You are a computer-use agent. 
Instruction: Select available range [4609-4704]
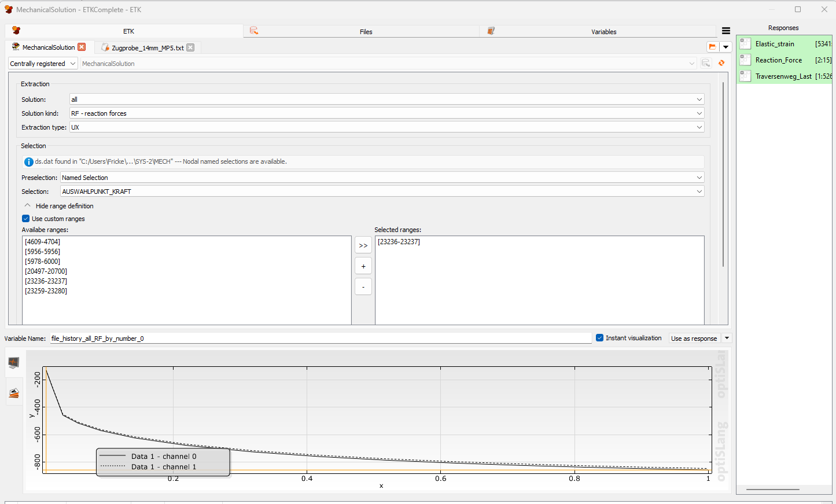(x=43, y=242)
